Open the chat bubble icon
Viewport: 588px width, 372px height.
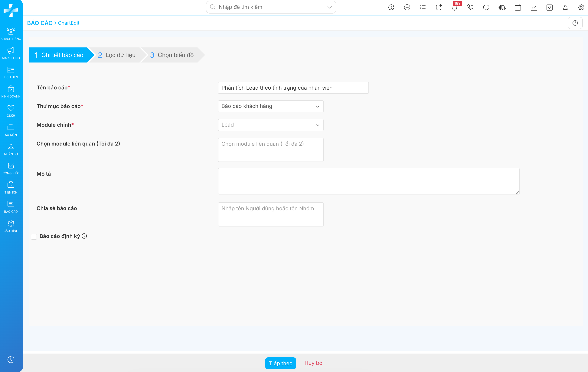click(486, 8)
